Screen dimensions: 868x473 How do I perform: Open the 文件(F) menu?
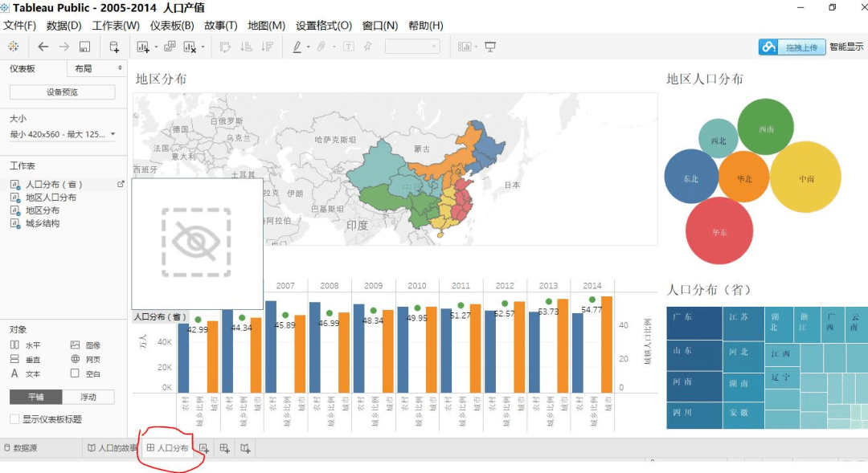(20, 26)
